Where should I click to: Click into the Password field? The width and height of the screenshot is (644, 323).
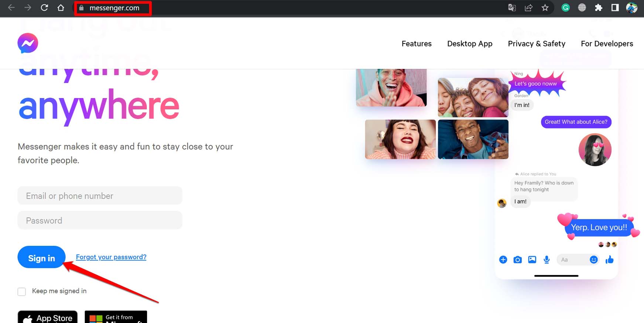click(x=100, y=220)
